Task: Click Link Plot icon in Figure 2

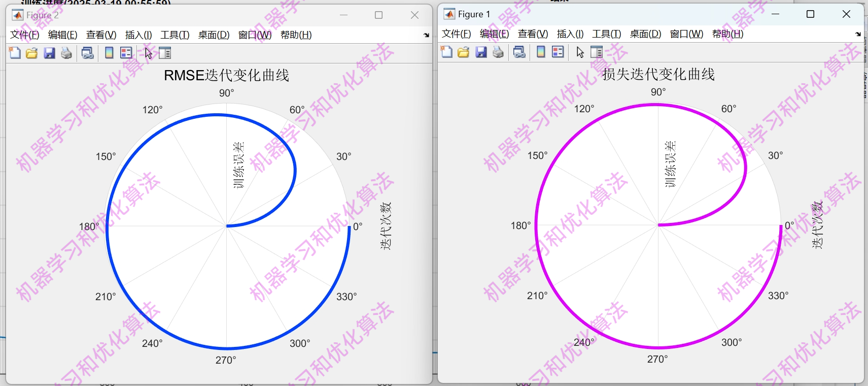Action: pyautogui.click(x=88, y=53)
